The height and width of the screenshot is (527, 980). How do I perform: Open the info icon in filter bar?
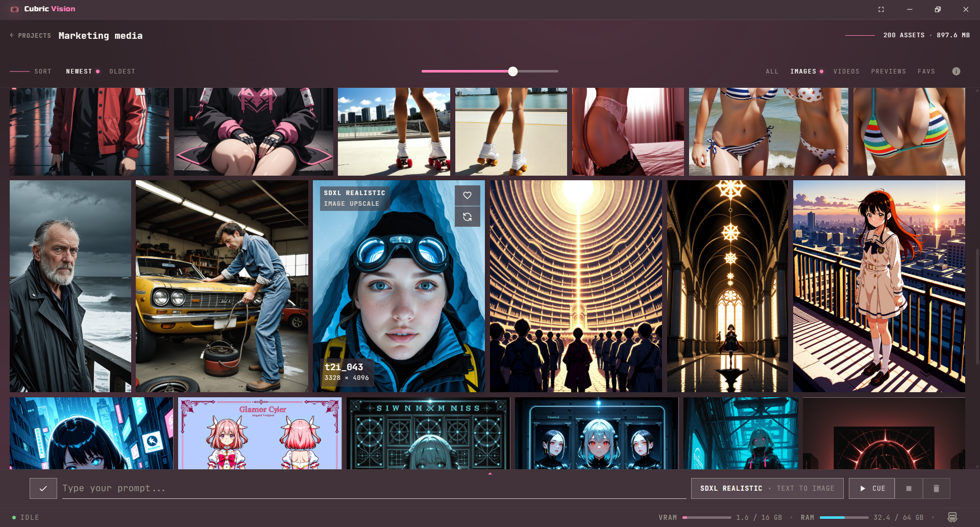[x=956, y=71]
